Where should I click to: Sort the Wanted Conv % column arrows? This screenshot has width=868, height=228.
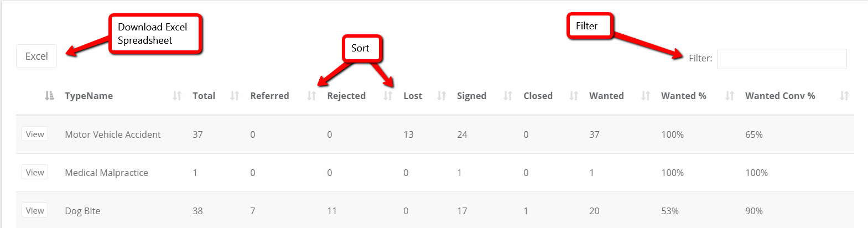[x=844, y=96]
